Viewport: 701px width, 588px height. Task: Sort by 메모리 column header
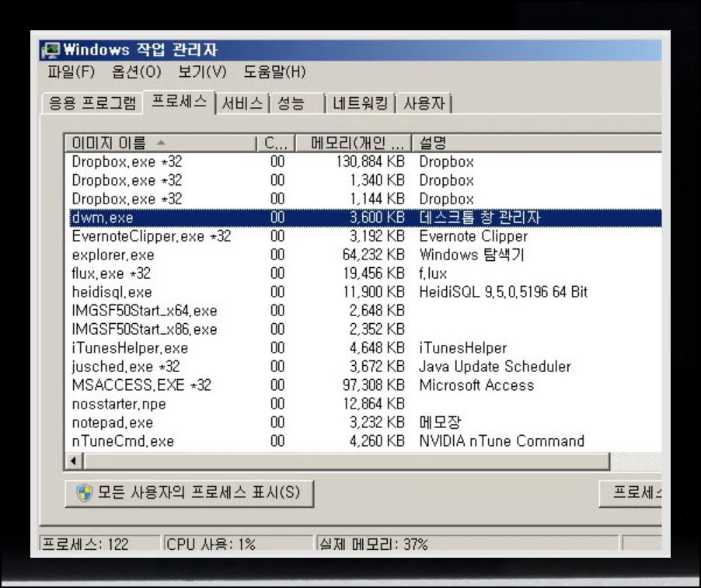click(x=358, y=143)
